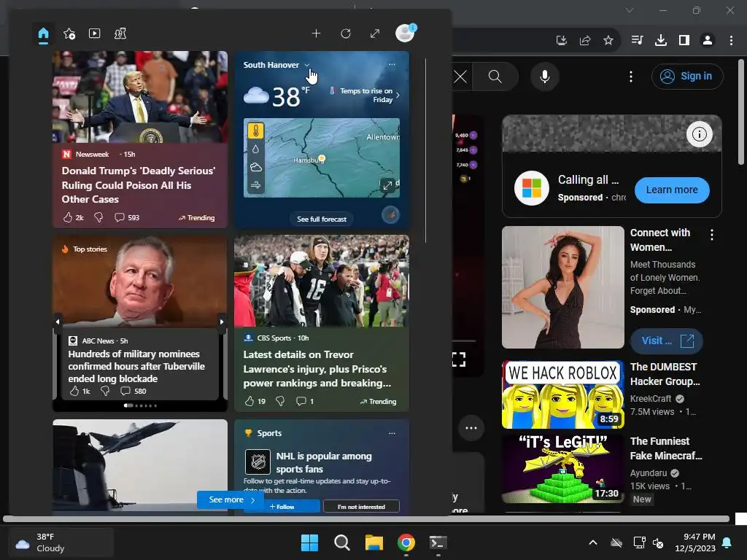Open the weather widget more options menu
Viewport: 747px width, 560px height.
coord(392,64)
